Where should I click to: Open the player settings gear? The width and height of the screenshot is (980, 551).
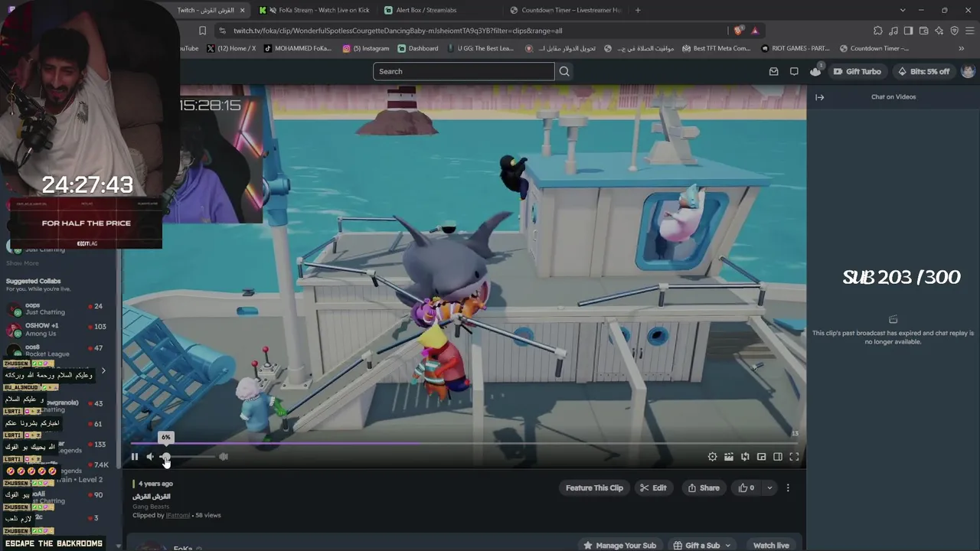[712, 457]
